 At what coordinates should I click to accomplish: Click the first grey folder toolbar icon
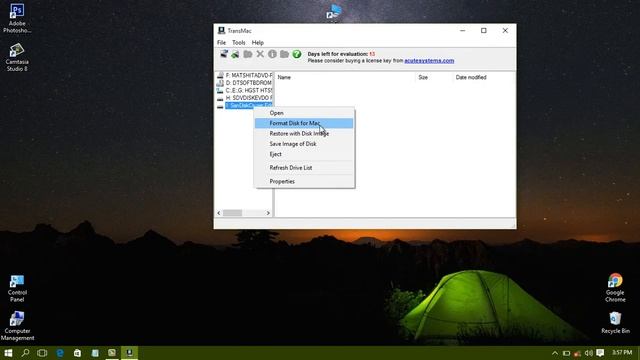click(x=248, y=54)
